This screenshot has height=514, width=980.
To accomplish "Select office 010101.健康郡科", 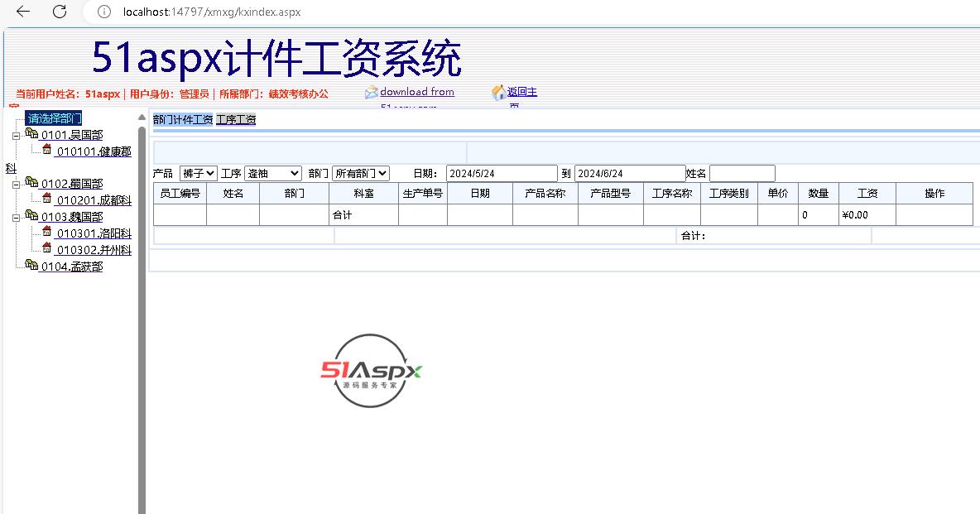I will click(94, 151).
